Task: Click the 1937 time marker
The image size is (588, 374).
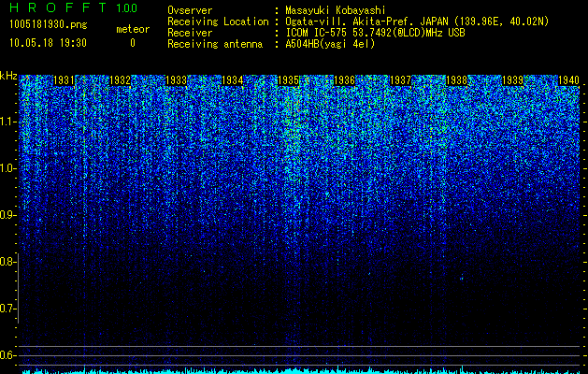Action: point(400,80)
